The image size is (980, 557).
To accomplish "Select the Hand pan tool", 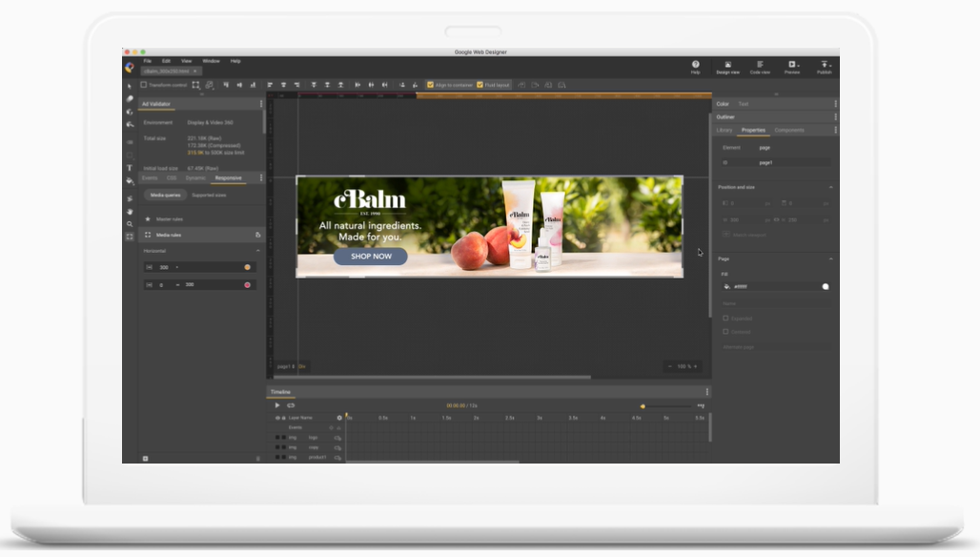I will (130, 212).
